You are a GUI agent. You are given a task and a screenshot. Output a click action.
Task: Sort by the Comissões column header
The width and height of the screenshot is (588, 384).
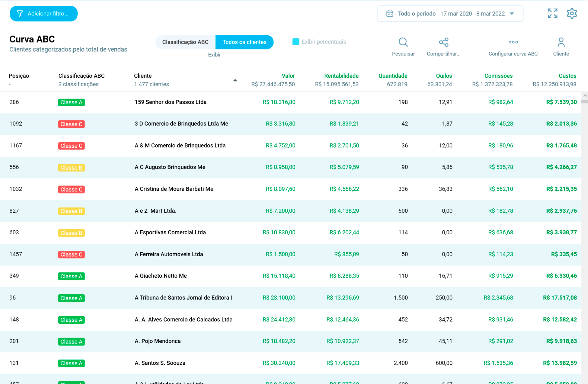498,76
